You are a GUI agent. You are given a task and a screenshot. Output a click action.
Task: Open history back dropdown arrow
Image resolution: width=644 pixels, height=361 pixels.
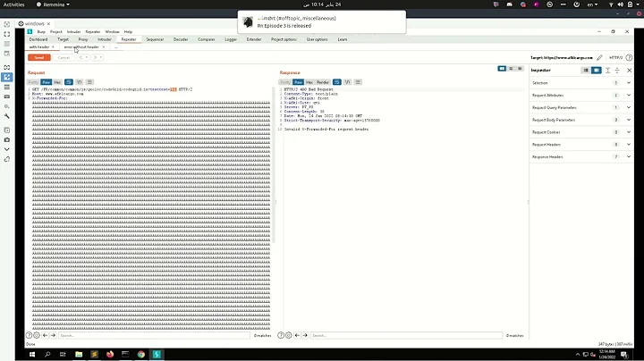click(x=87, y=57)
